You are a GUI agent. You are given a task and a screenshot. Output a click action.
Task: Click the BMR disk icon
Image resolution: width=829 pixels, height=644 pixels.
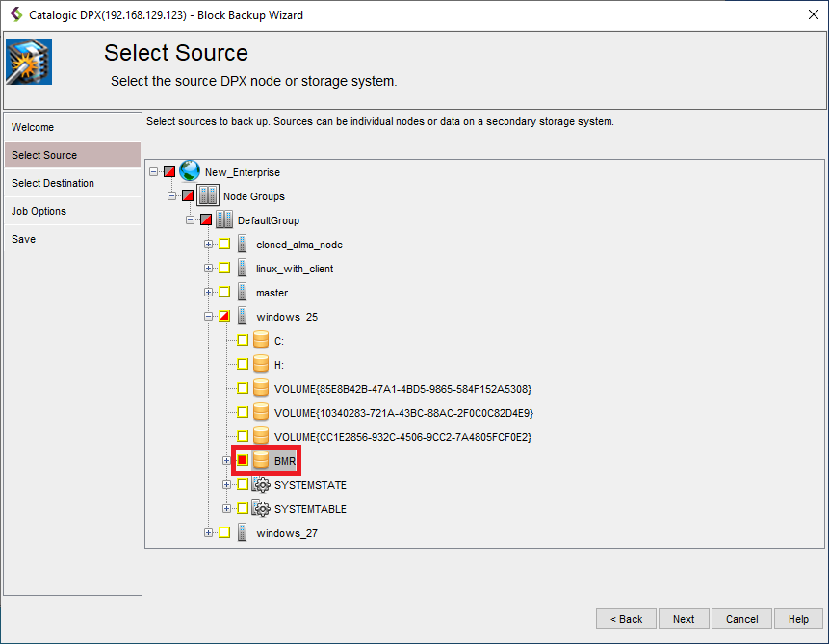point(260,461)
